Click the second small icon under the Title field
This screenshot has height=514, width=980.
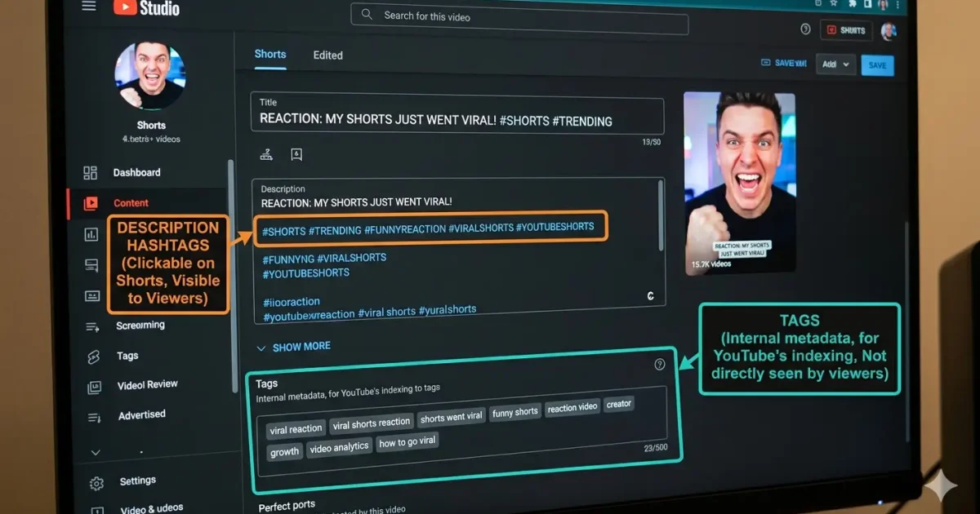tap(296, 154)
